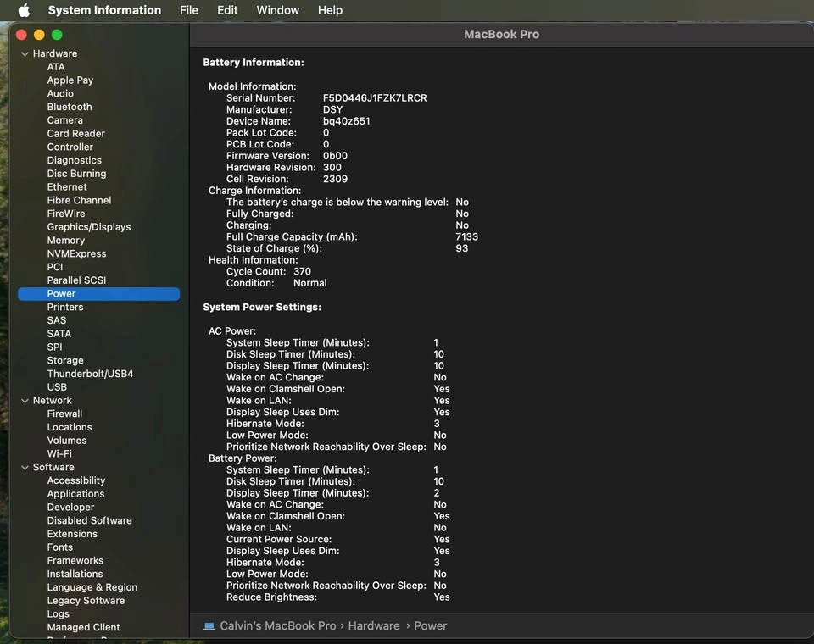Select Storage in the sidebar

[x=65, y=361]
